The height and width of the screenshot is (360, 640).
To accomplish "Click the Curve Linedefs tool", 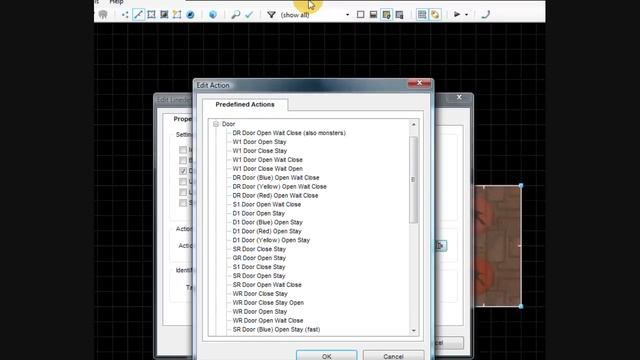I will [485, 15].
